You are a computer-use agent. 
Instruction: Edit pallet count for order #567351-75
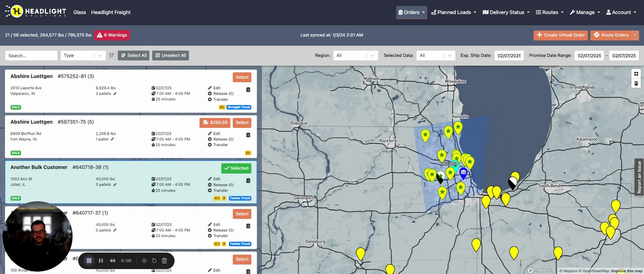point(112,139)
